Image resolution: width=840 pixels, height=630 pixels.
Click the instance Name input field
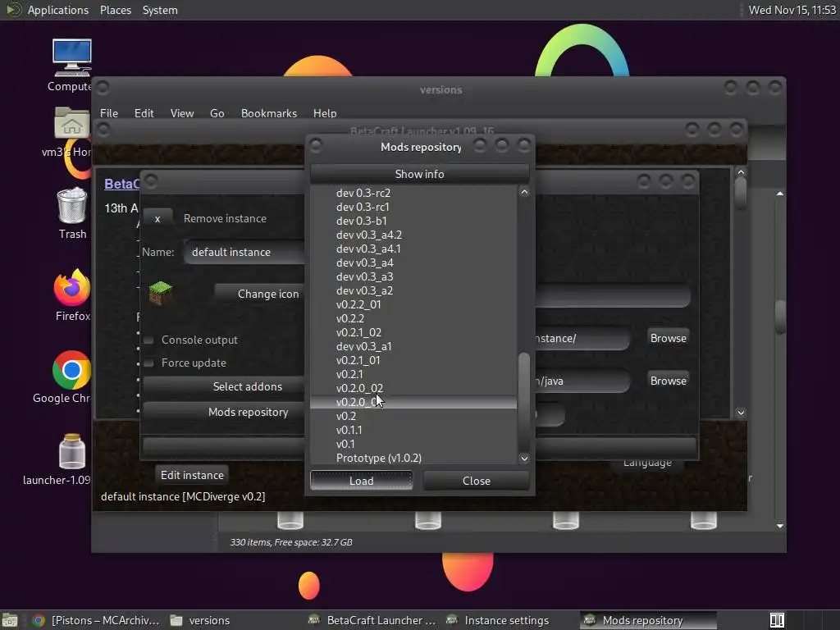tap(244, 252)
